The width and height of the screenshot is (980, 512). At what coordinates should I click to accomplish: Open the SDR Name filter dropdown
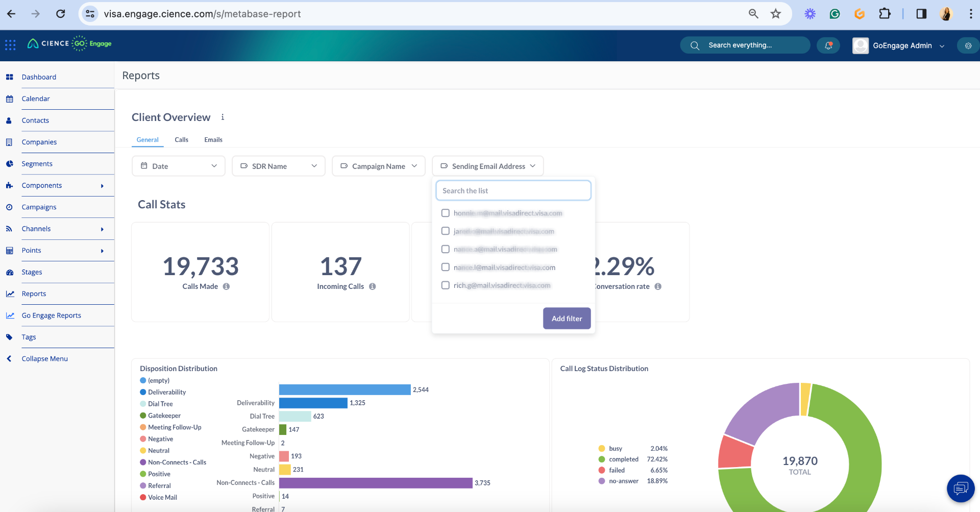279,166
